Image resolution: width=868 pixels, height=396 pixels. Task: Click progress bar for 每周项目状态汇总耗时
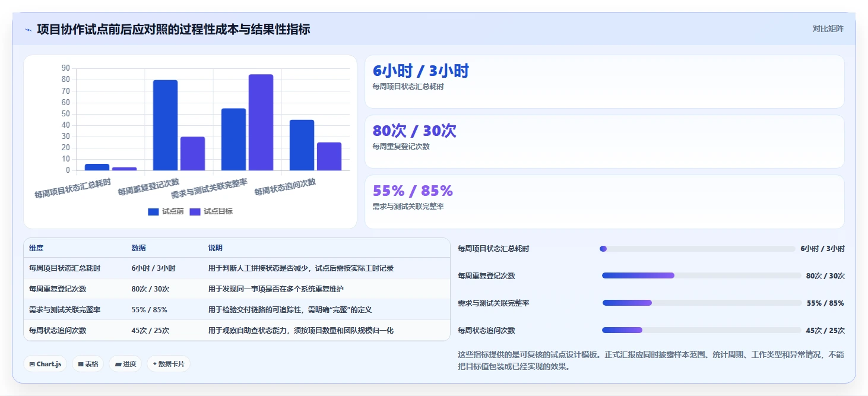[x=697, y=249]
